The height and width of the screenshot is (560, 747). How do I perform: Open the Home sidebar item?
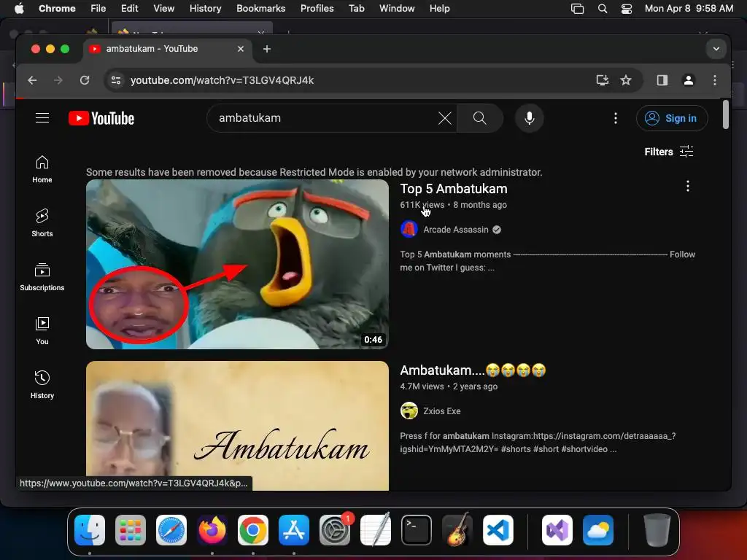coord(42,169)
